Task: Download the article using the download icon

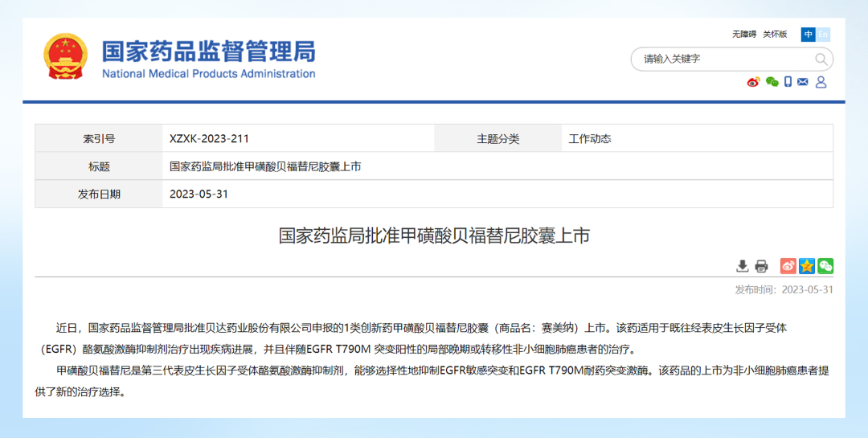Action: pyautogui.click(x=743, y=266)
